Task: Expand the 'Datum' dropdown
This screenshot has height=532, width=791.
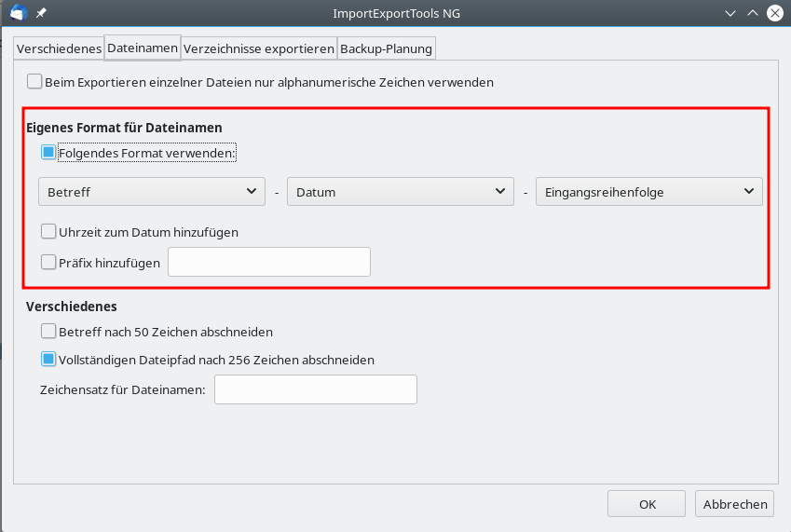Action: click(400, 192)
